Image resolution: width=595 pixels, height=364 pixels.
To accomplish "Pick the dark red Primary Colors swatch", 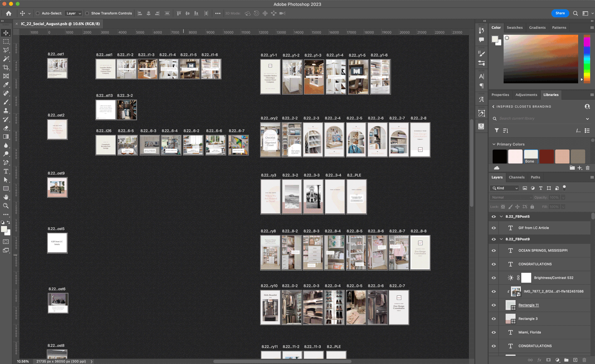I will tap(546, 156).
